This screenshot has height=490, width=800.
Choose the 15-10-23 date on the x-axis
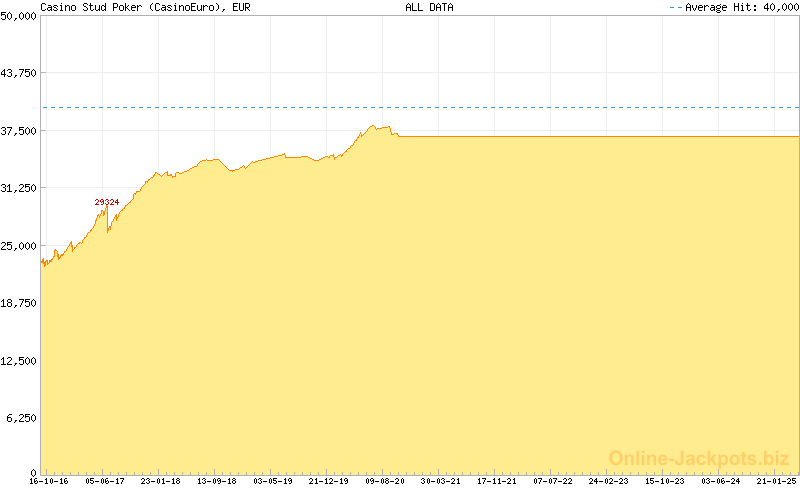pyautogui.click(x=664, y=481)
